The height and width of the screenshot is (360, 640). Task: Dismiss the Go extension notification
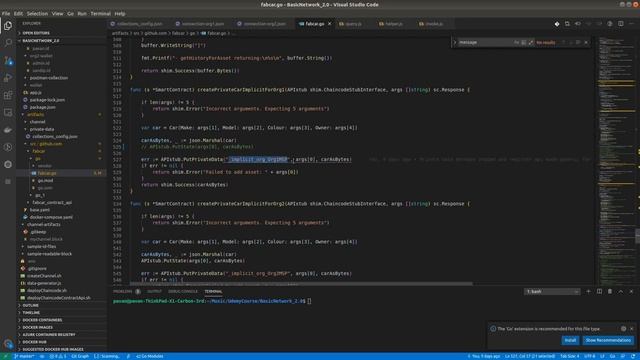(x=631, y=329)
